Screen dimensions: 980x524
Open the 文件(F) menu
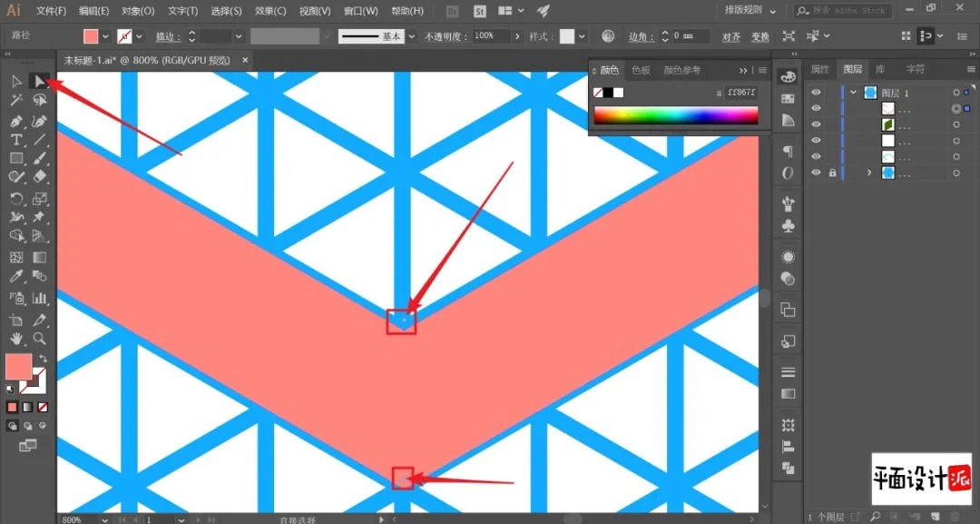click(x=51, y=11)
